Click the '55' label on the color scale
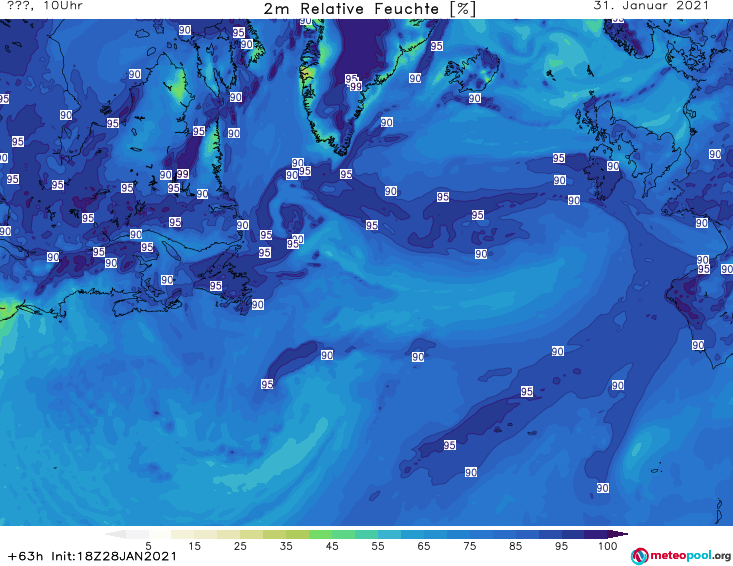 [377, 546]
